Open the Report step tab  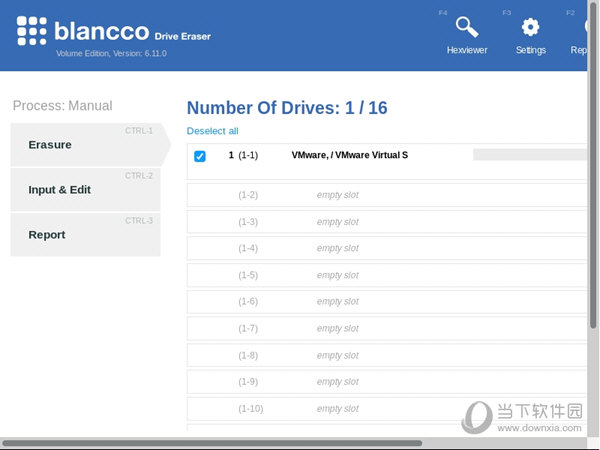click(85, 235)
